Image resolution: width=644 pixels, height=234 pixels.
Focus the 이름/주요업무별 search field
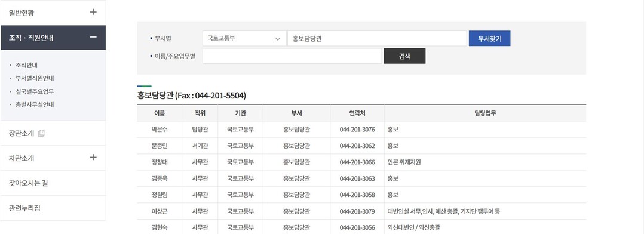click(292, 56)
